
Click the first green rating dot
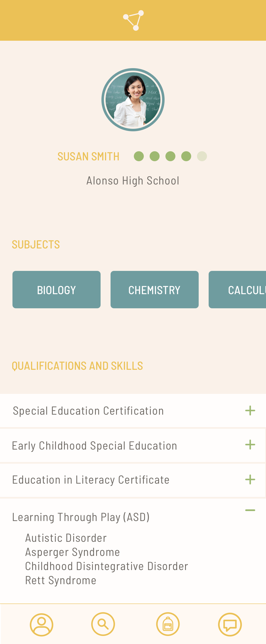click(139, 156)
